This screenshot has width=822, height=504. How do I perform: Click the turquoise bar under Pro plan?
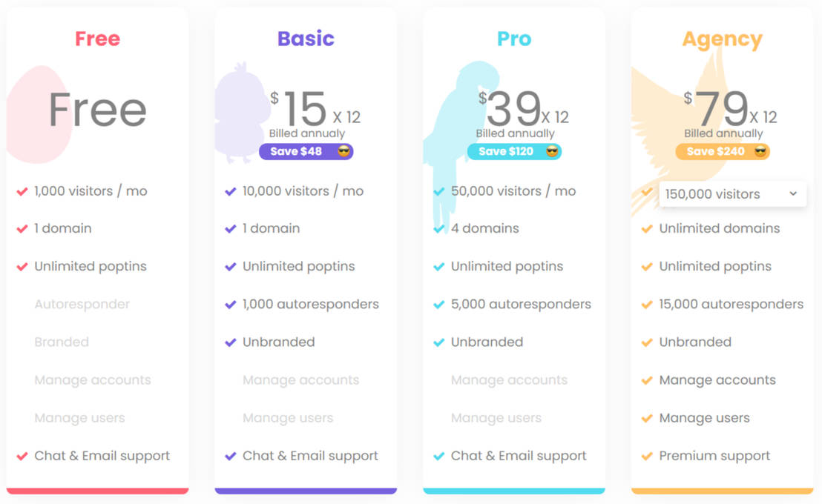[x=514, y=491]
